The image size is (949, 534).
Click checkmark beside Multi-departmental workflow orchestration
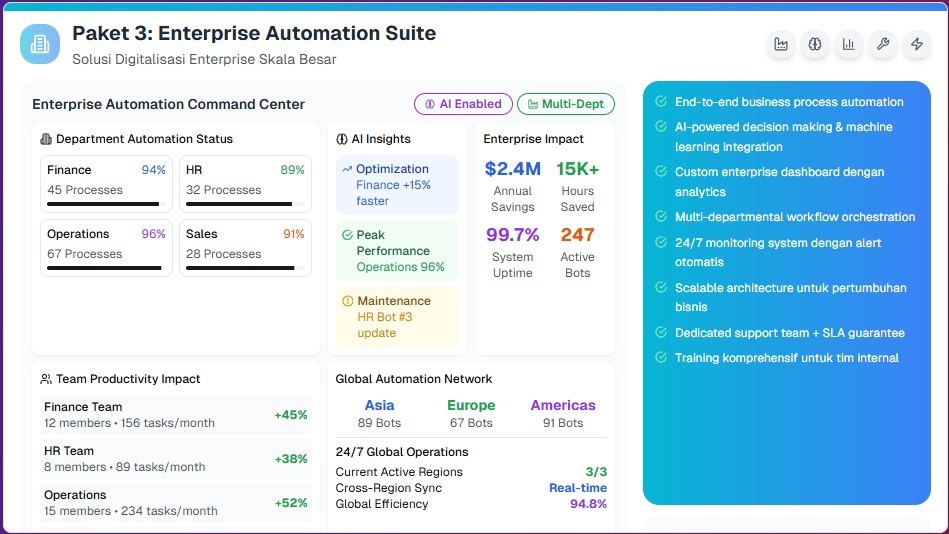click(661, 217)
